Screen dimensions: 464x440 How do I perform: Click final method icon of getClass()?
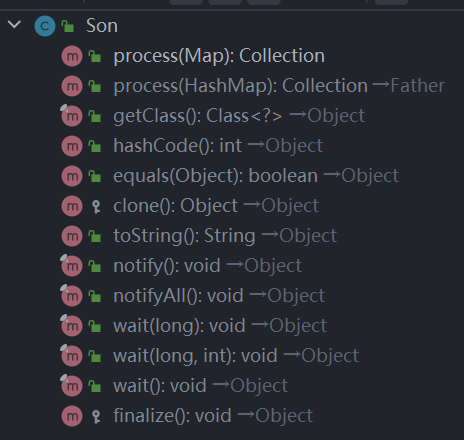71,115
